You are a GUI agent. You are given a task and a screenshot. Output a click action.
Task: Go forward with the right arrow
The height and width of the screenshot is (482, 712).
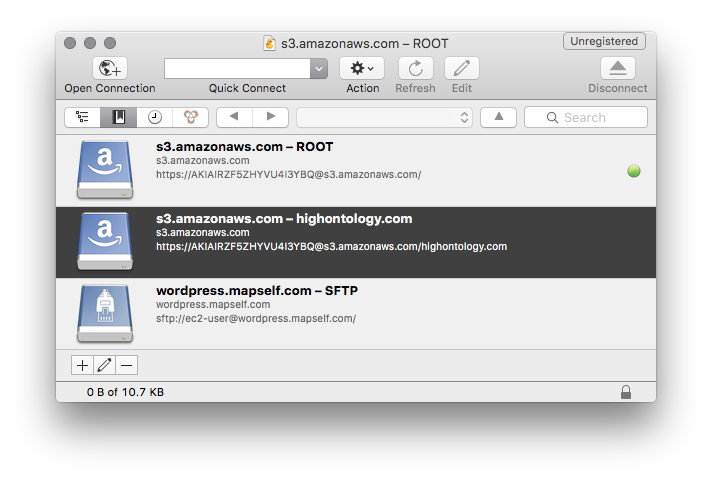point(270,117)
